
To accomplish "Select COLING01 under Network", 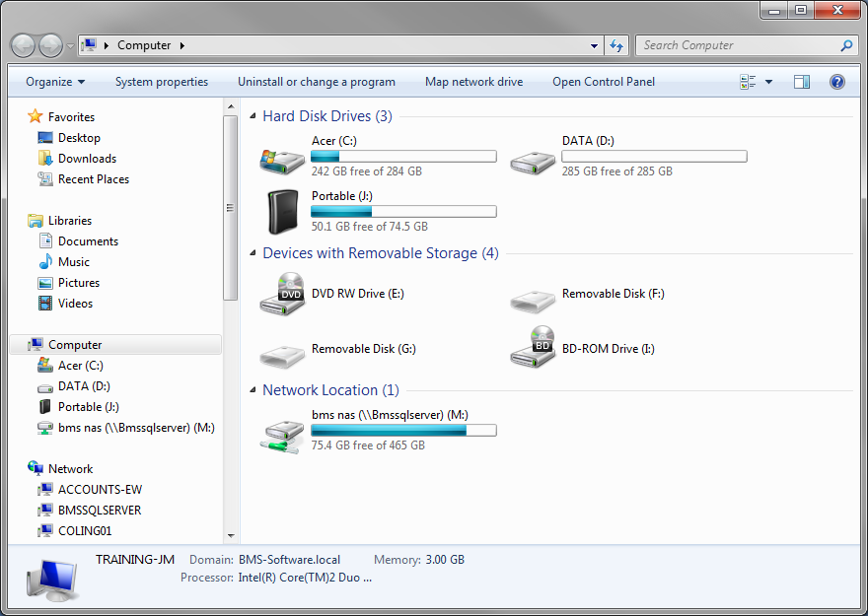I will 85,531.
